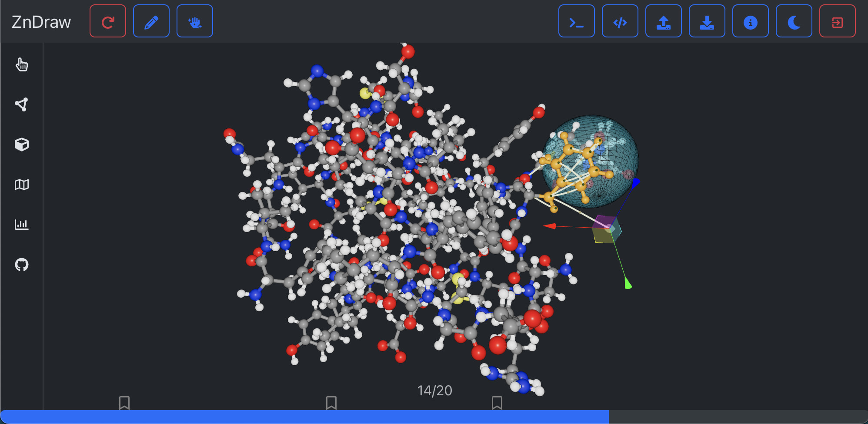
Task: Open the analysis bar-chart panel
Action: pos(22,225)
